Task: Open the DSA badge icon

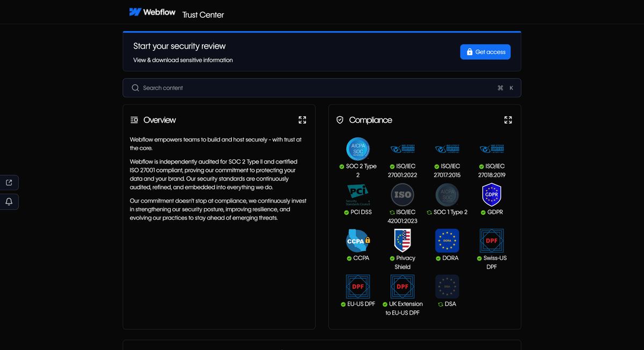Action: 447,287
